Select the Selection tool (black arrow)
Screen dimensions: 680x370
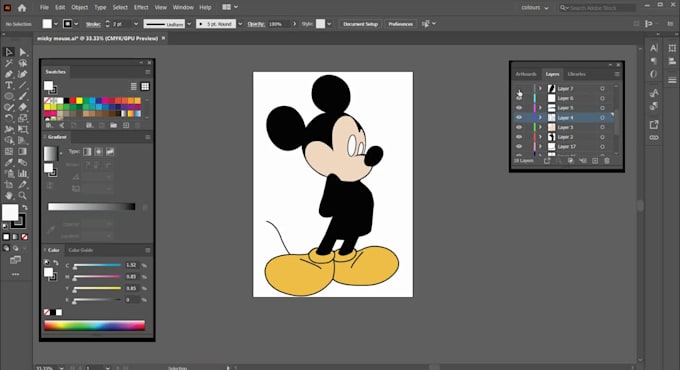point(9,52)
